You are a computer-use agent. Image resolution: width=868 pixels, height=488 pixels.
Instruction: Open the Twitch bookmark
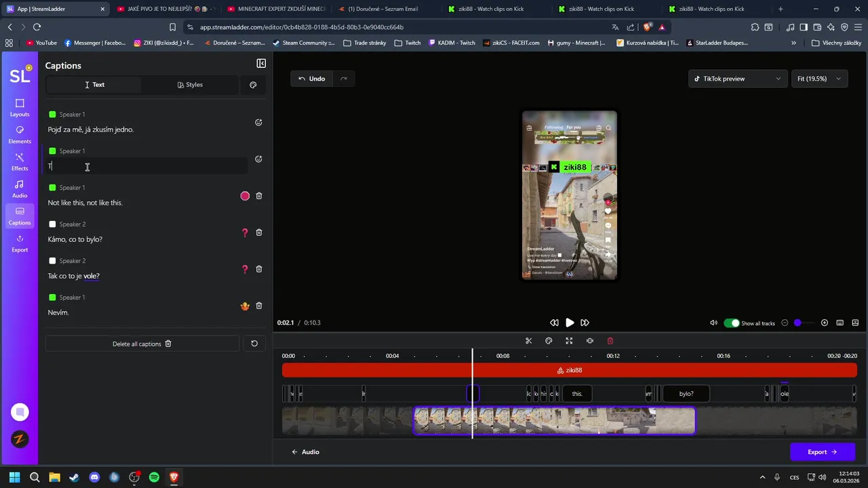coord(408,43)
